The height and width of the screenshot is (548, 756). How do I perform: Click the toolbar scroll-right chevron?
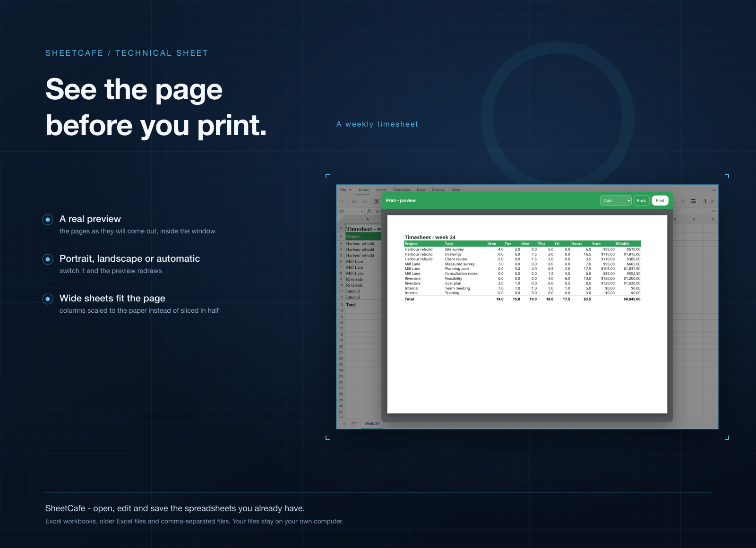tap(712, 201)
